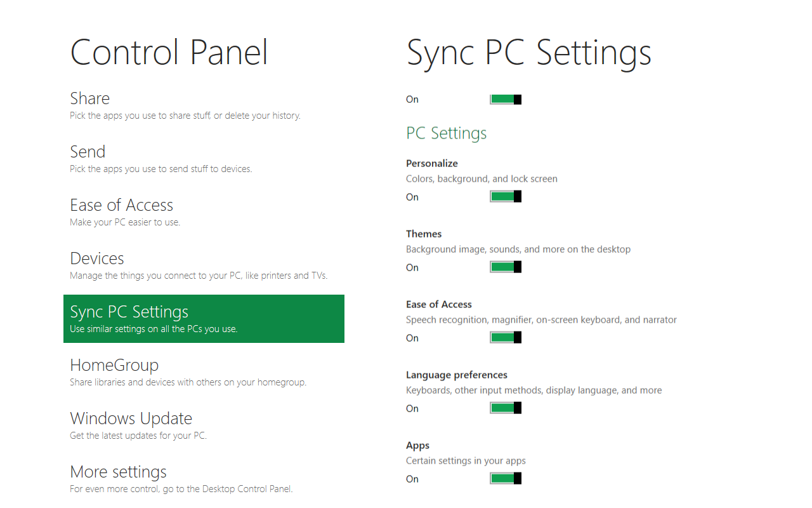The image size is (812, 508).
Task: Toggle the Apps sync switch
Action: pos(506,478)
